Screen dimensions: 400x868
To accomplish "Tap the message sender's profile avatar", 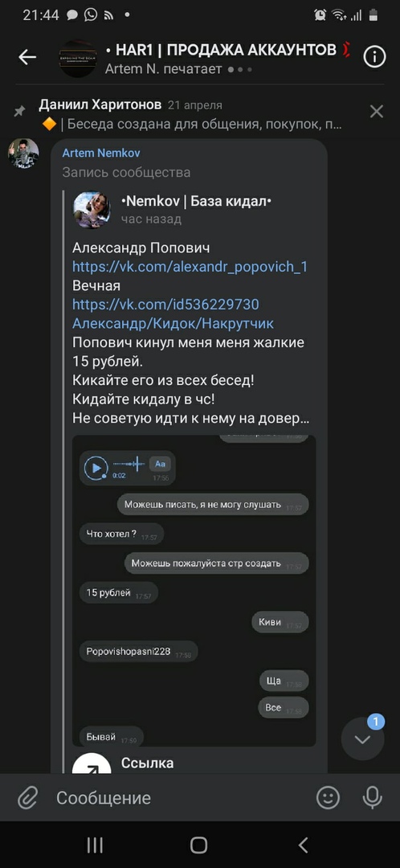I will (x=23, y=154).
